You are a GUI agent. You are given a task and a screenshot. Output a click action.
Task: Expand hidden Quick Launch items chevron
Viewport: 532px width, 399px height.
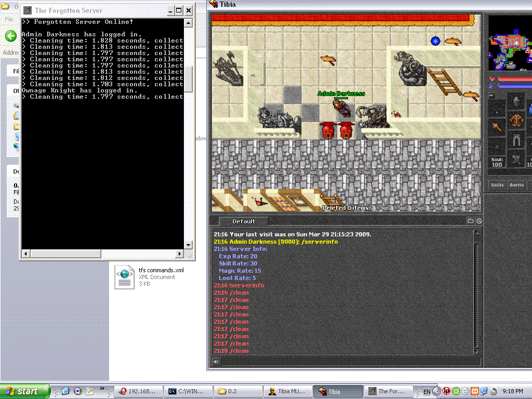click(102, 389)
